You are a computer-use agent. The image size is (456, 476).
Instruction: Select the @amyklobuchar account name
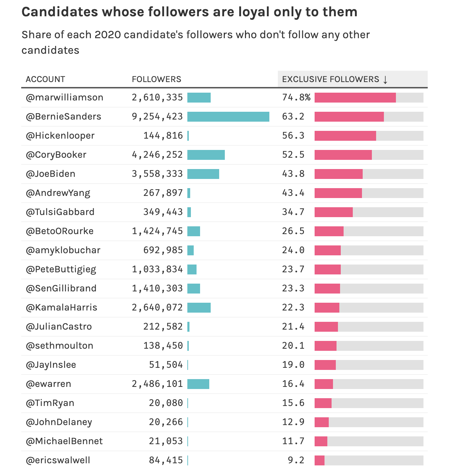pos(63,250)
